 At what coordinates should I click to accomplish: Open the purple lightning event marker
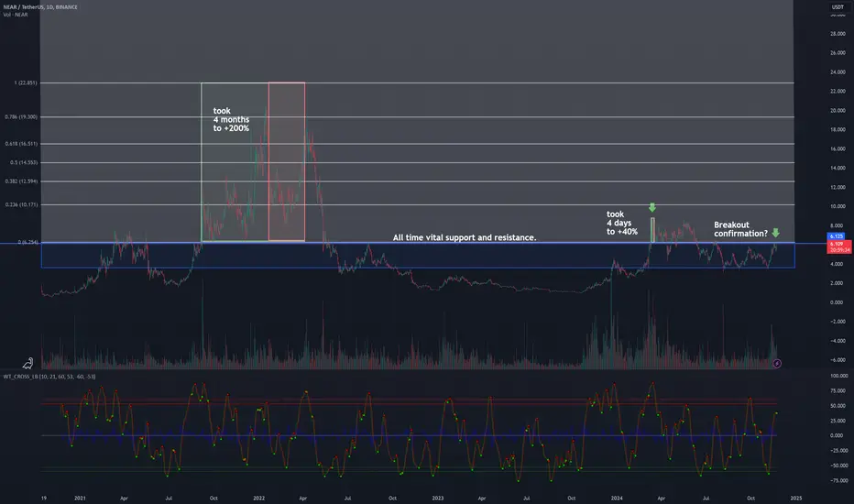pos(777,364)
